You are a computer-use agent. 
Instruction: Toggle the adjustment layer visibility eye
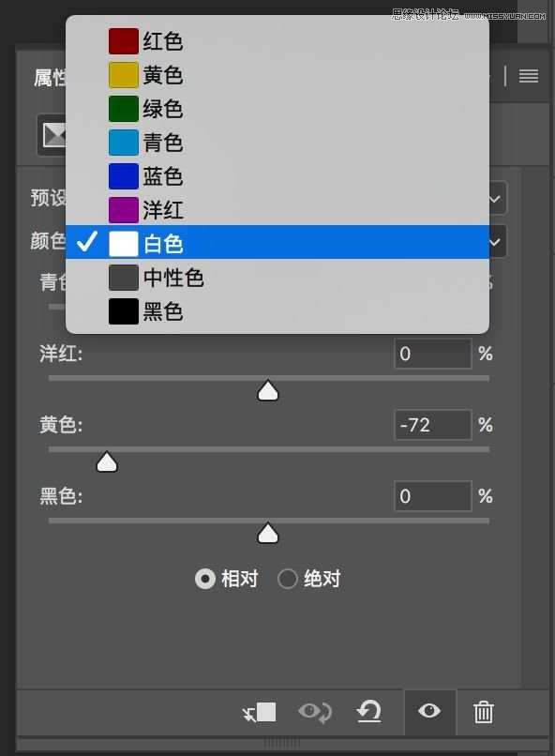tap(429, 712)
